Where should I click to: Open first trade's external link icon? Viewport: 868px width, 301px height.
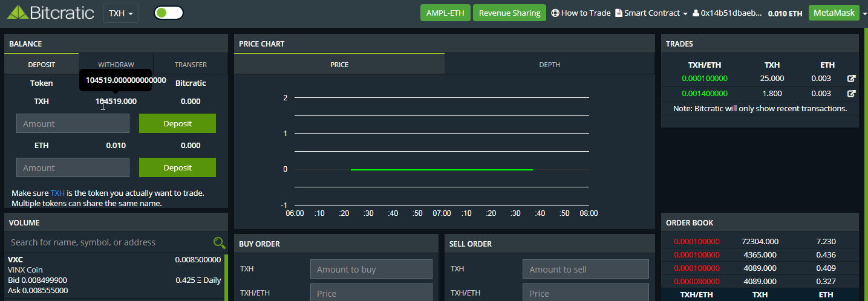[x=851, y=79]
